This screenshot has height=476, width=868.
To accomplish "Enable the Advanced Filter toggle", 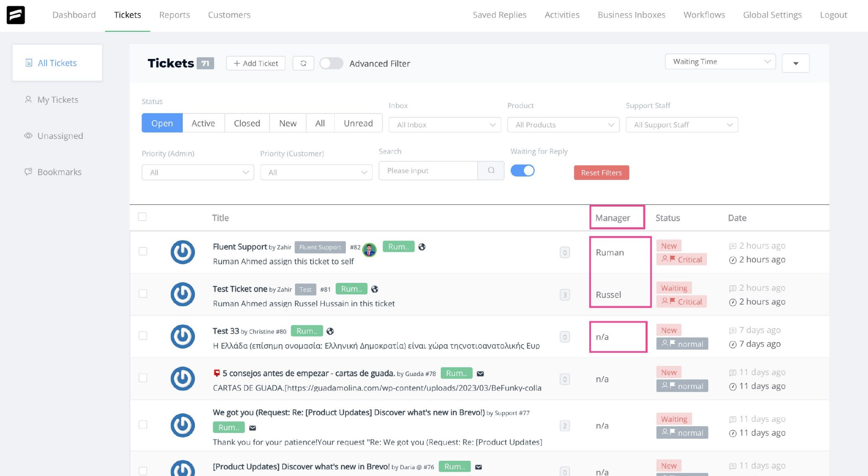I will tap(331, 63).
